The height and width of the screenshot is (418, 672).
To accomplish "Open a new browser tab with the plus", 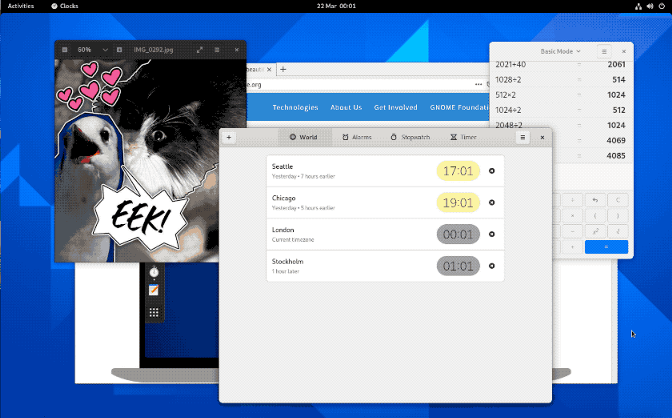I will (x=283, y=69).
